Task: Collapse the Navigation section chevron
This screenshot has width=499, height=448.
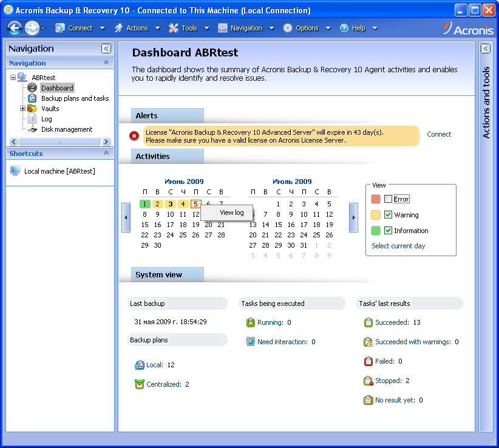Action: (x=106, y=63)
